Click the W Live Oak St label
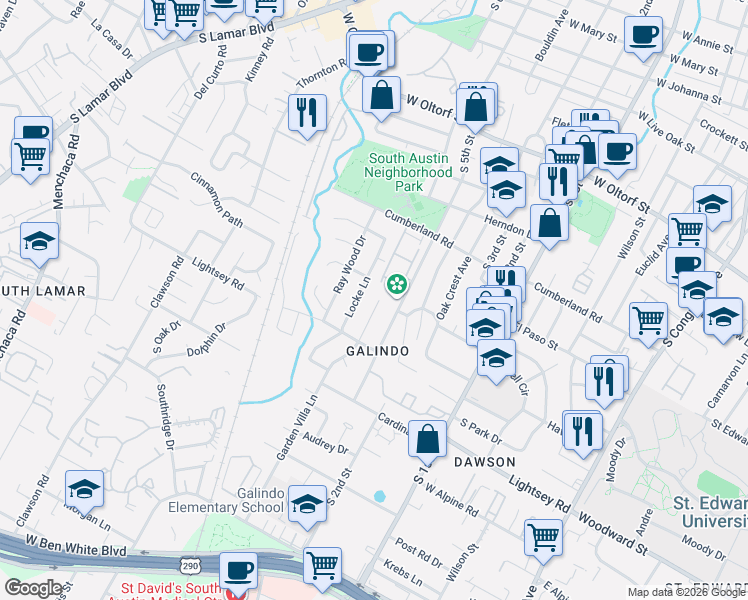 tap(666, 132)
